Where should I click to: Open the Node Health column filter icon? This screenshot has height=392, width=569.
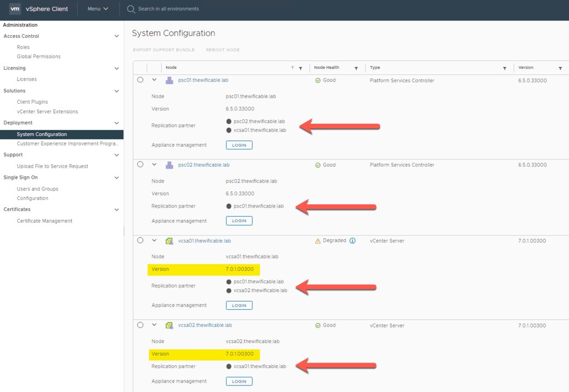(356, 68)
